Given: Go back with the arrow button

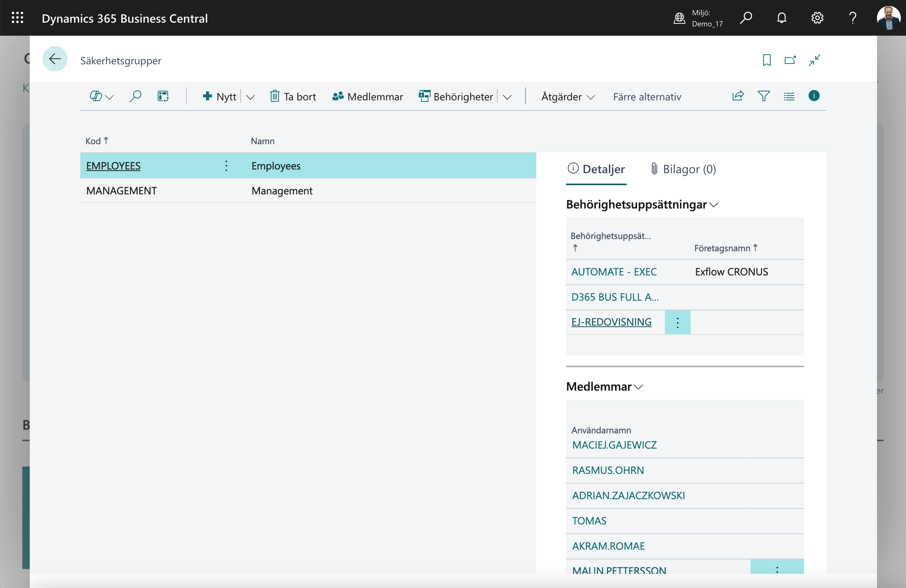Looking at the screenshot, I should 55,59.
